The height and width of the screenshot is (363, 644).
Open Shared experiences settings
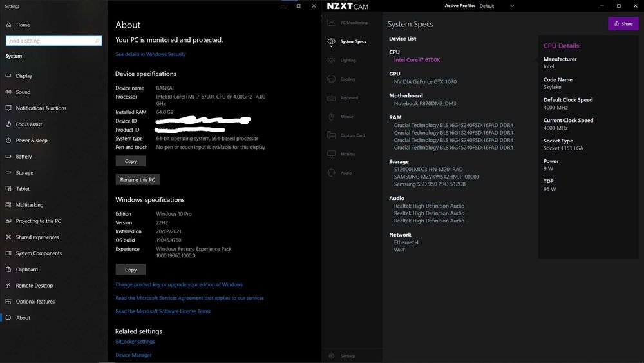[37, 237]
